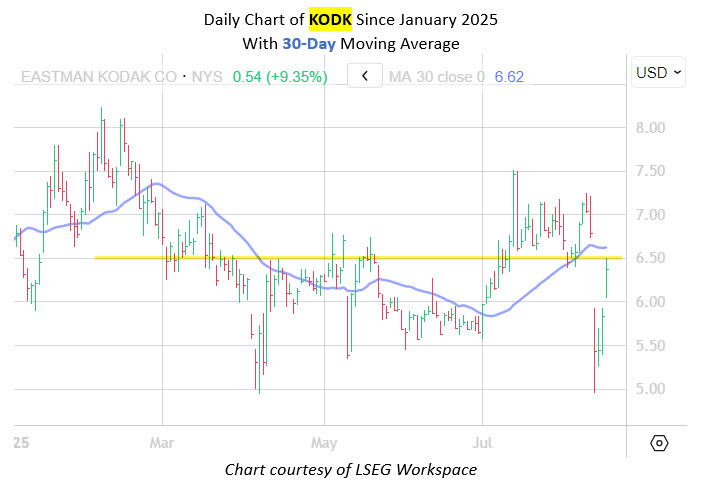
Task: Click the 5.00 price axis label
Action: (650, 389)
